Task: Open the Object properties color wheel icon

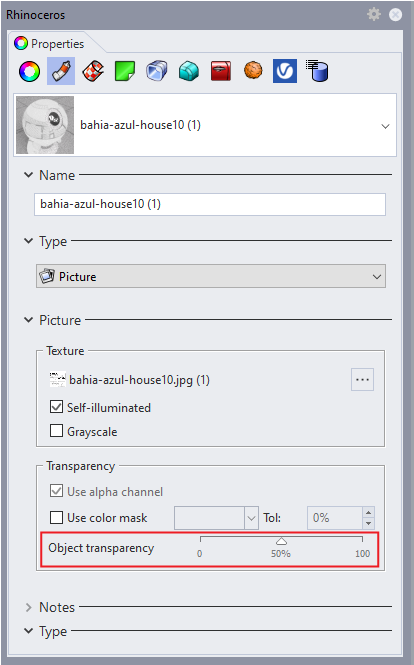Action: click(x=29, y=71)
